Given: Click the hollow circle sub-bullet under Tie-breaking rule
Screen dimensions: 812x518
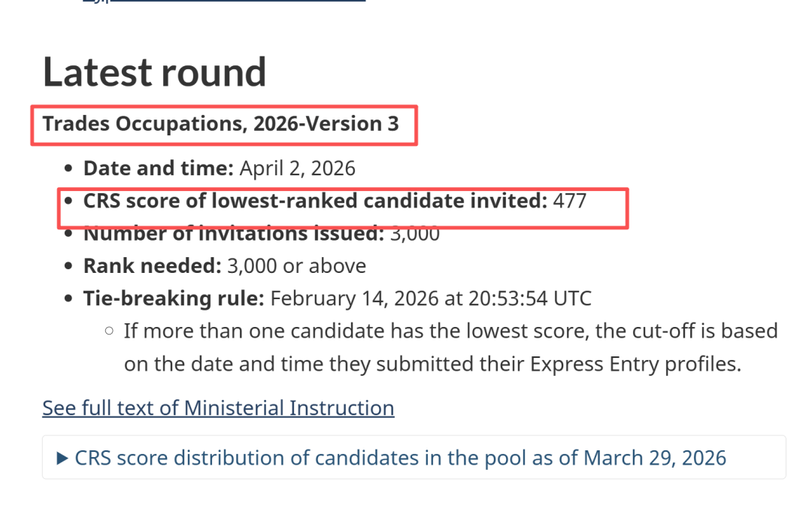Looking at the screenshot, I should 109,331.
